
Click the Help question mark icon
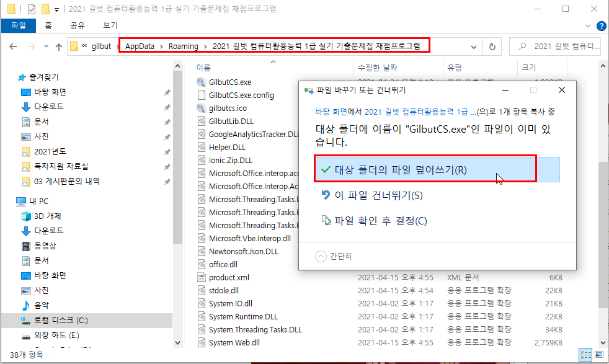point(600,25)
